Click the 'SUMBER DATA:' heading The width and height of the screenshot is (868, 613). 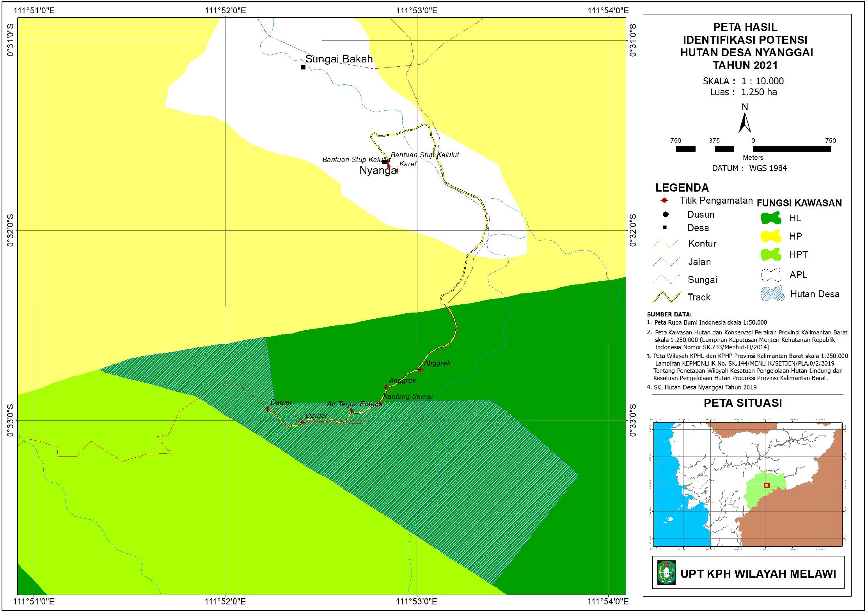pyautogui.click(x=669, y=314)
